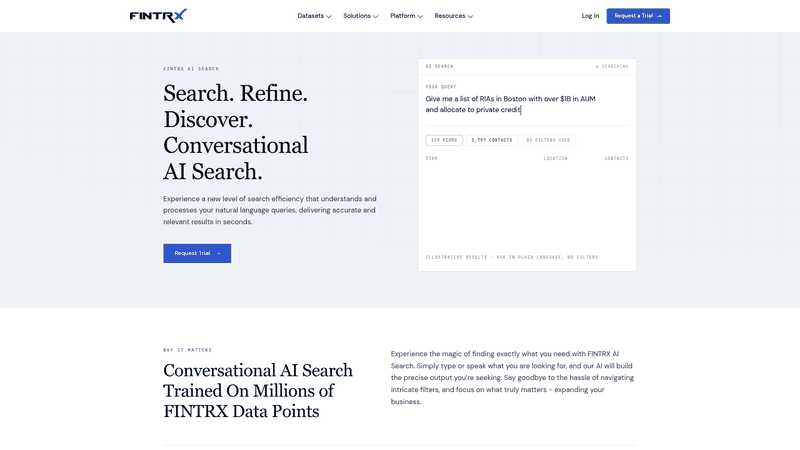
Task: Expand the Solutions chevron arrow
Action: (x=376, y=16)
